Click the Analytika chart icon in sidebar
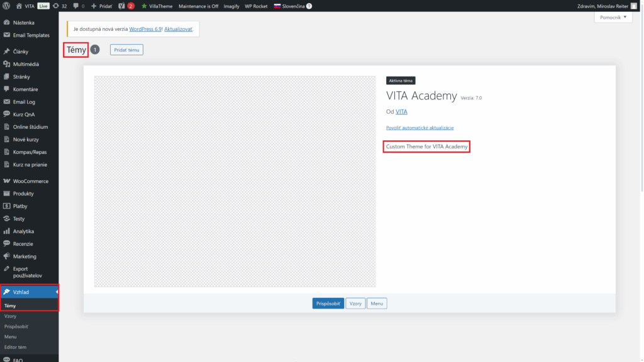Viewport: 644px width, 362px height. coord(7,231)
